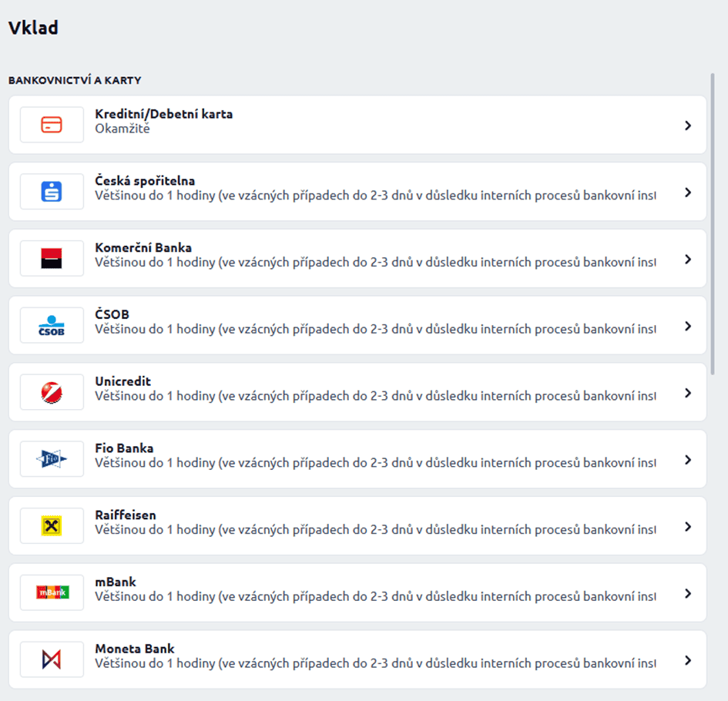
Task: Click the Raiffeisen yellow logo icon
Action: point(52,526)
